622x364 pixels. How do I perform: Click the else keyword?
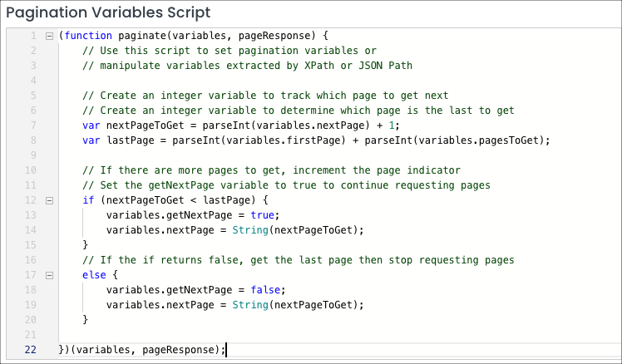tap(94, 273)
